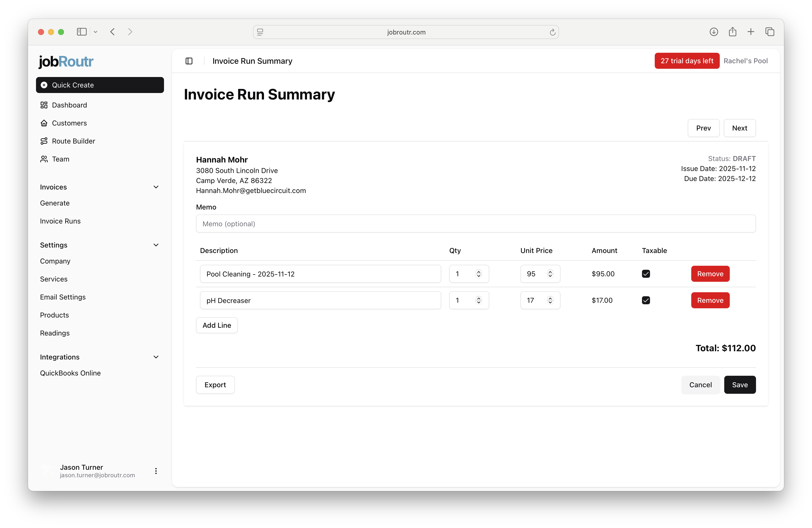Collapse the Settings section
Viewport: 812px width, 528px height.
[156, 245]
